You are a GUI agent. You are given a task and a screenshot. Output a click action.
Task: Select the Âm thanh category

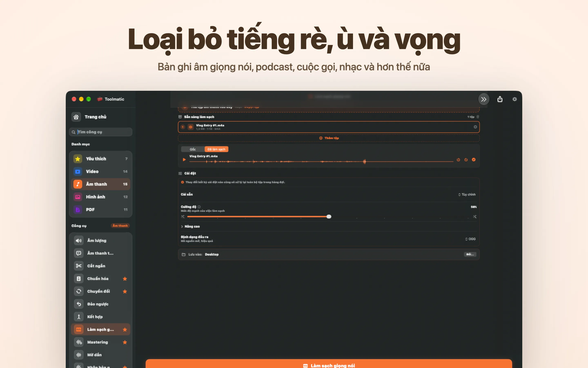(101, 184)
